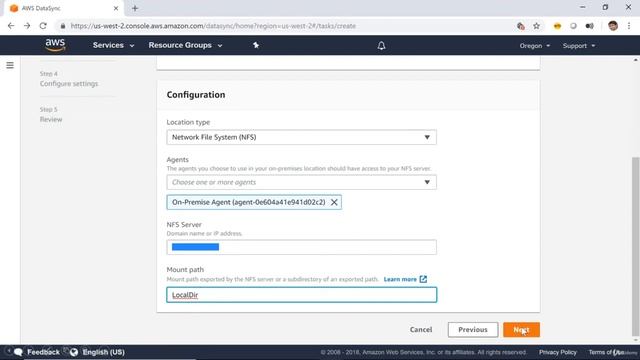Click the Mount path input field
640x360 pixels.
(301, 295)
